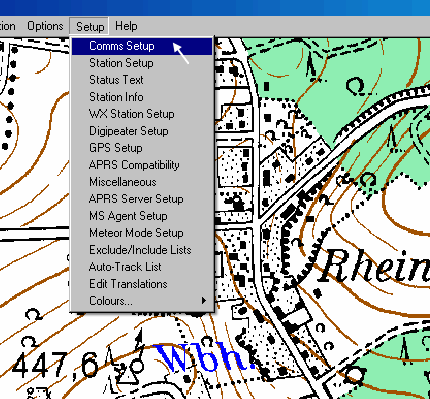Image resolution: width=430 pixels, height=399 pixels.
Task: Select WX Station Setup
Action: point(142,114)
